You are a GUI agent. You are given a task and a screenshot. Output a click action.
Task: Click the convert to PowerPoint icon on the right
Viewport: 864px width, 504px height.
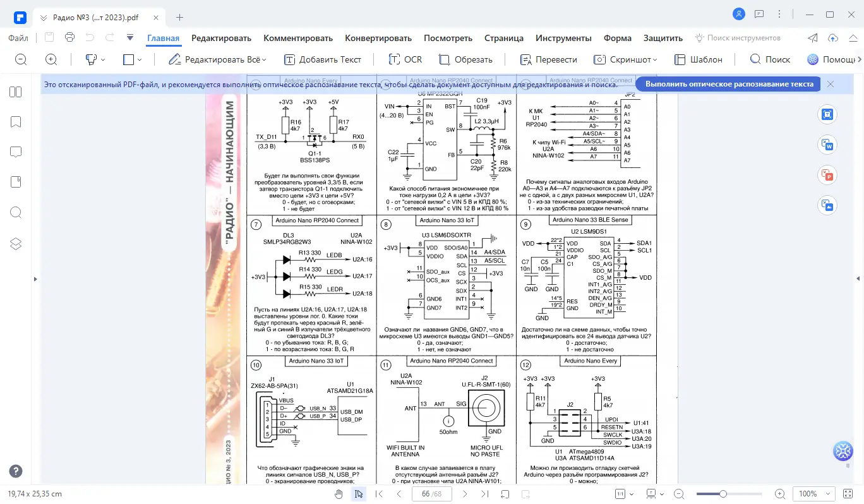pos(827,174)
